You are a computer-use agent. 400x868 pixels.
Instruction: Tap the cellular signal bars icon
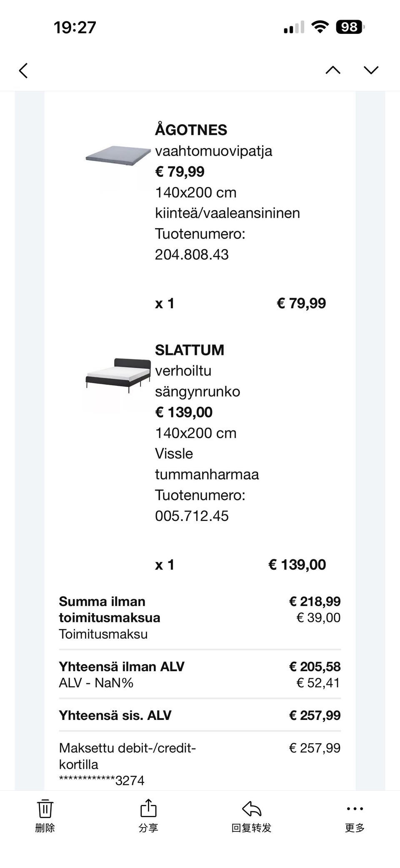294,28
